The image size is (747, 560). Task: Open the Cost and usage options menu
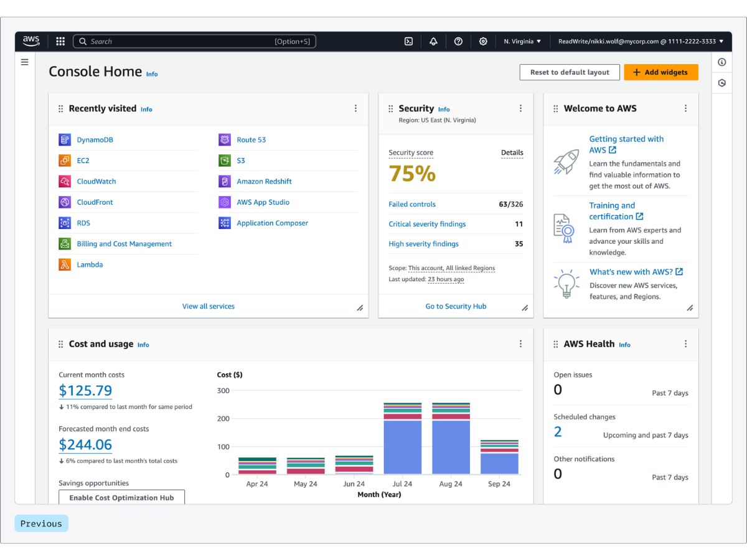[520, 343]
